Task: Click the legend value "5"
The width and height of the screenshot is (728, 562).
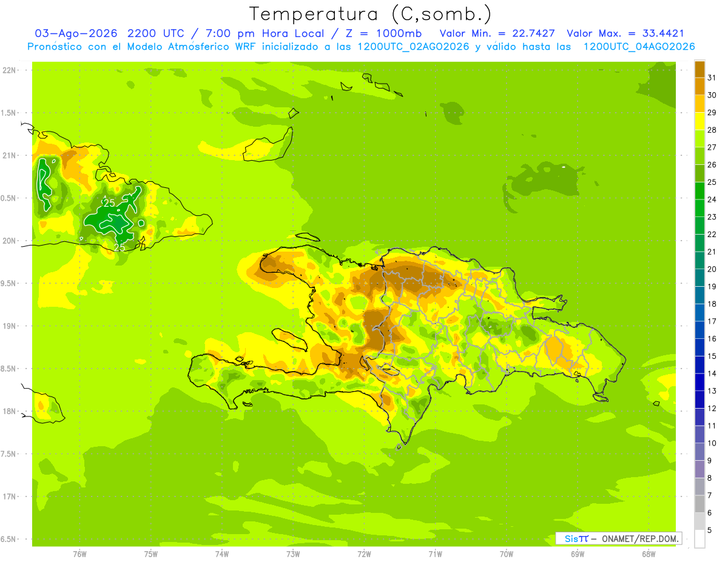Action: coord(710,530)
